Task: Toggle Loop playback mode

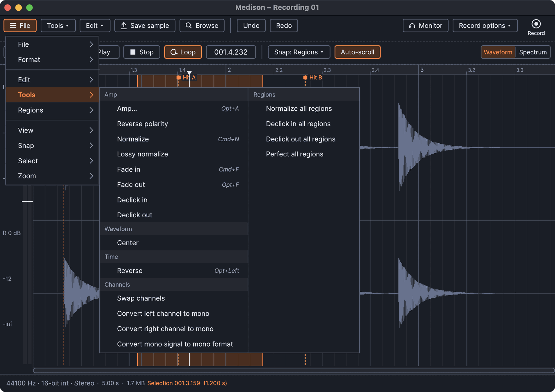Action: (183, 52)
